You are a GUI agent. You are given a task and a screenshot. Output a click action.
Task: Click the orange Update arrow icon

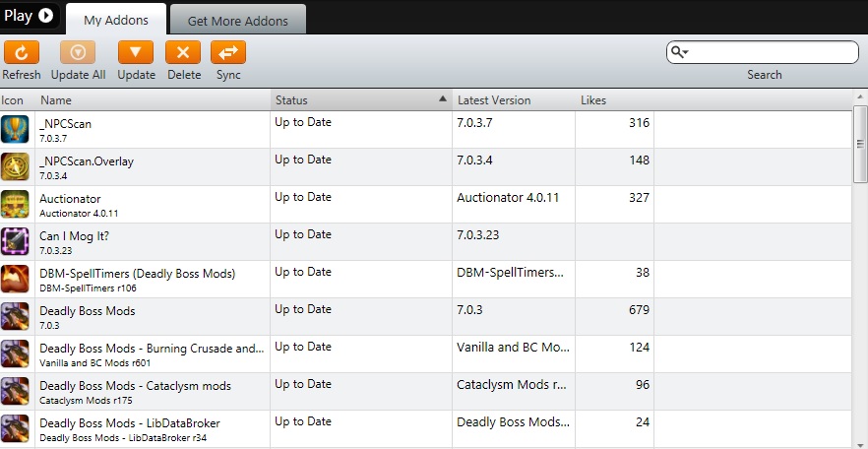coord(136,53)
